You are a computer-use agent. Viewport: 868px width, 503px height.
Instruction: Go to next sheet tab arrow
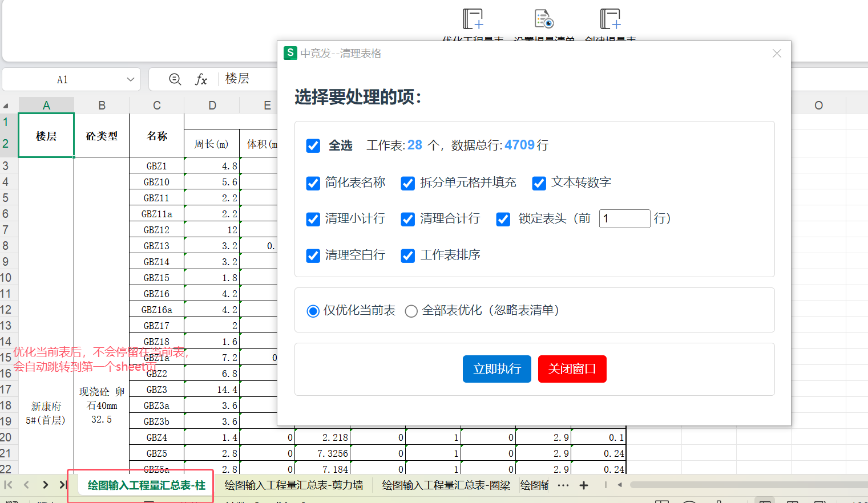pyautogui.click(x=45, y=485)
